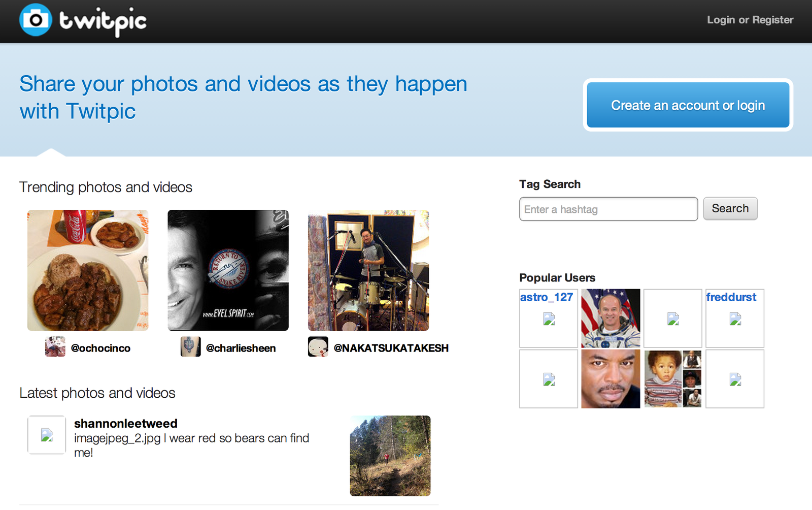Open the shannonleetweed username link

tap(126, 424)
